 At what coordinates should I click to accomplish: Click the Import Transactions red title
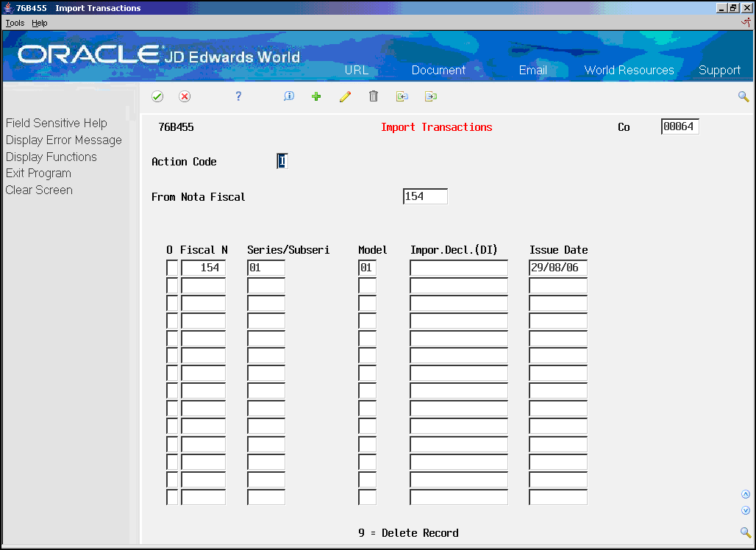click(436, 127)
